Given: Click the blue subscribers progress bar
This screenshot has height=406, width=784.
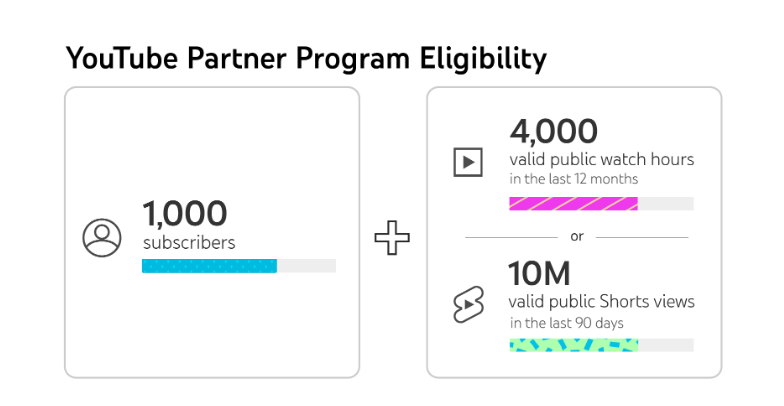Looking at the screenshot, I should [210, 266].
